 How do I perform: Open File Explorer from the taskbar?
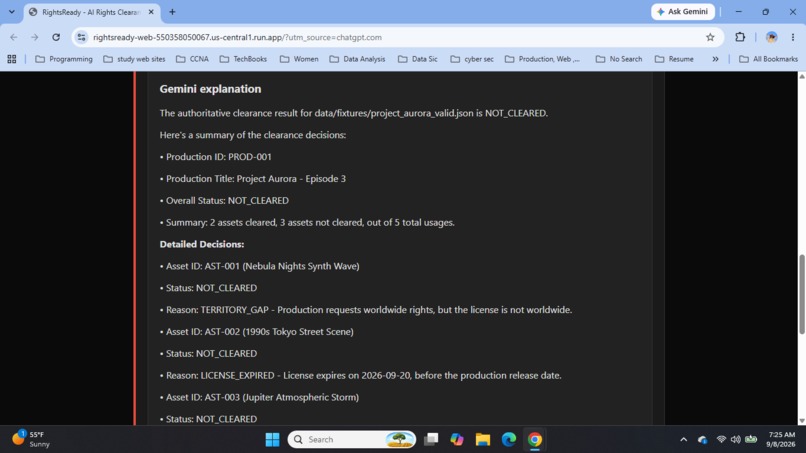click(x=483, y=440)
